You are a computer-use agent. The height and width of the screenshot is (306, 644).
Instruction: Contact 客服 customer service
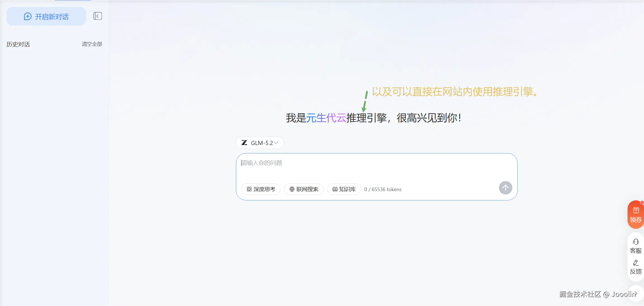point(636,246)
